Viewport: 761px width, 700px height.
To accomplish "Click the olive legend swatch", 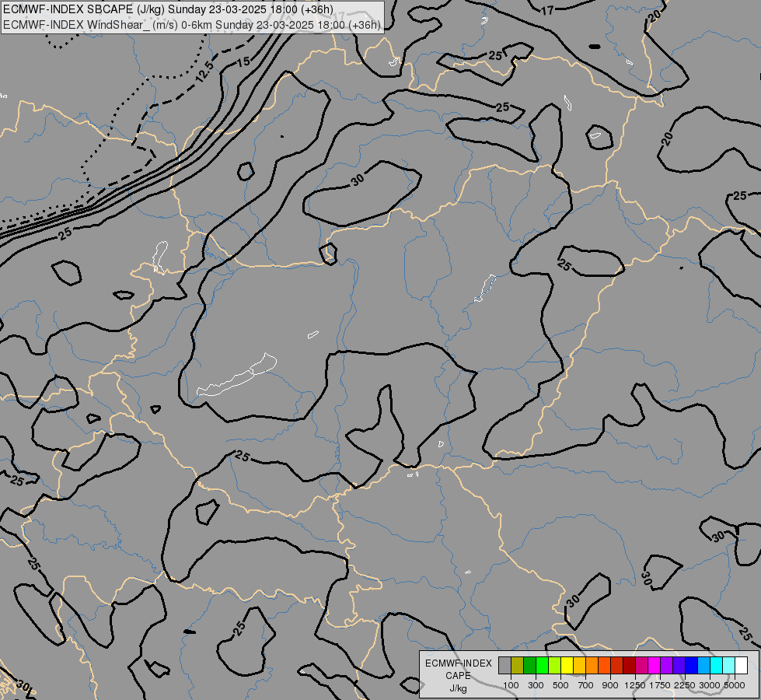I will coord(518,665).
